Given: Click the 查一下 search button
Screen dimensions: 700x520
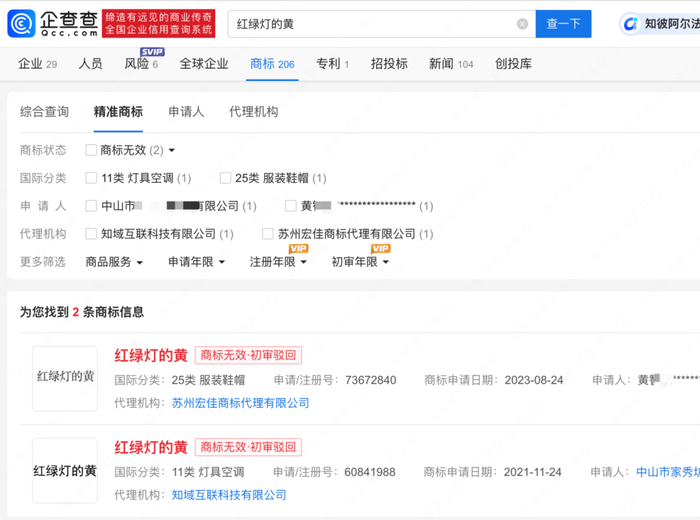Looking at the screenshot, I should 563,24.
